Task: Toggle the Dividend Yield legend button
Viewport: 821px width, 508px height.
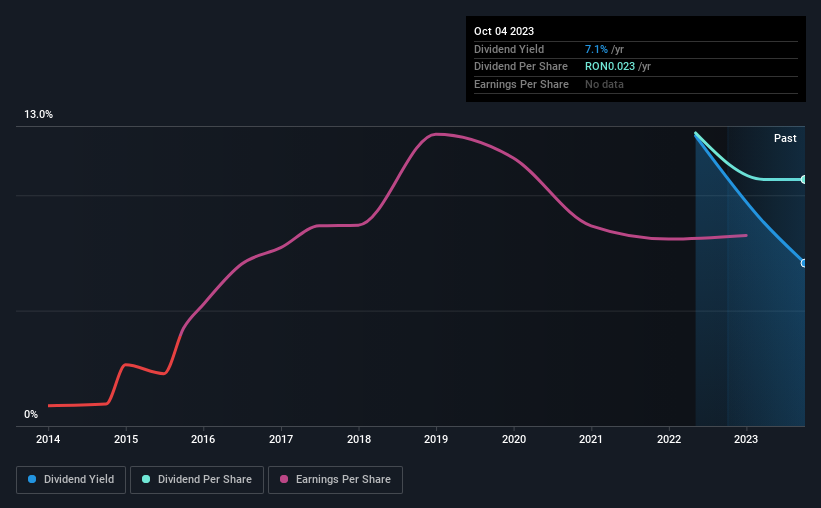Action: tap(71, 480)
